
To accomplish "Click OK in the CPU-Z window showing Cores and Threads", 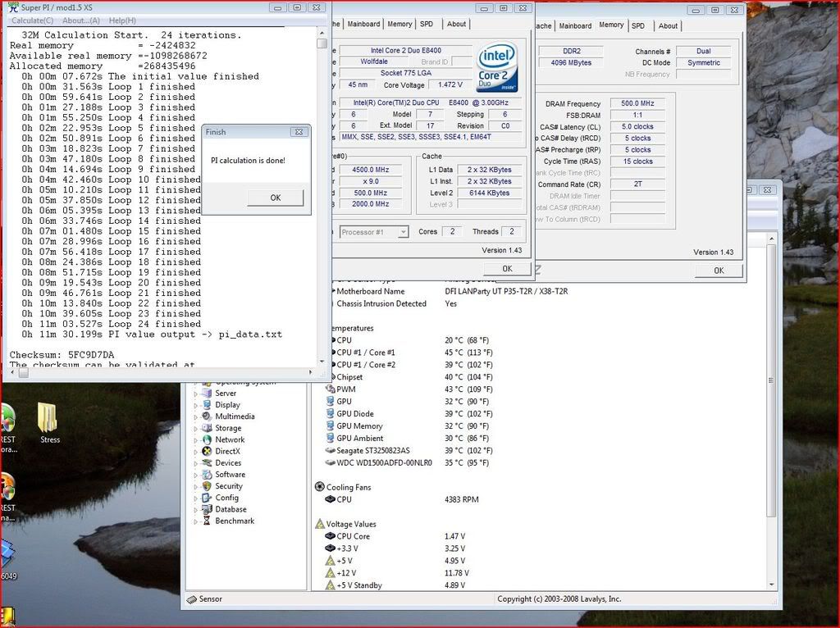I will pos(507,269).
